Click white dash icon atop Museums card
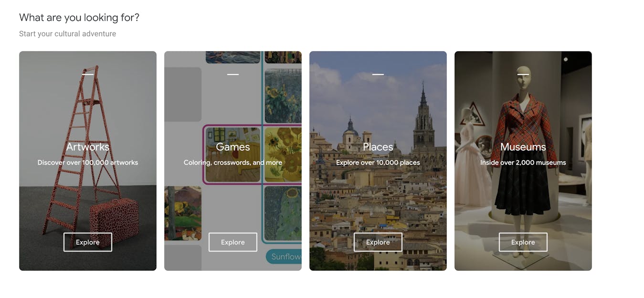Viewport: 644px width, 298px height. [x=523, y=74]
